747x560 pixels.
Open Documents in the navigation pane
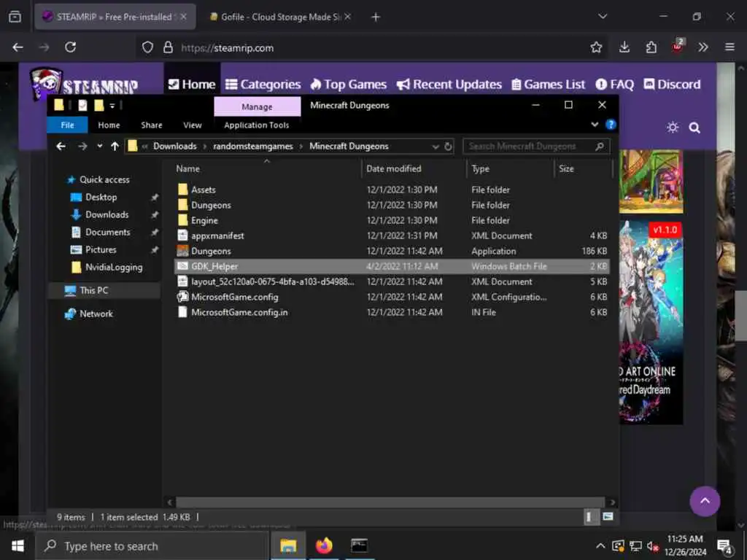[x=108, y=233]
